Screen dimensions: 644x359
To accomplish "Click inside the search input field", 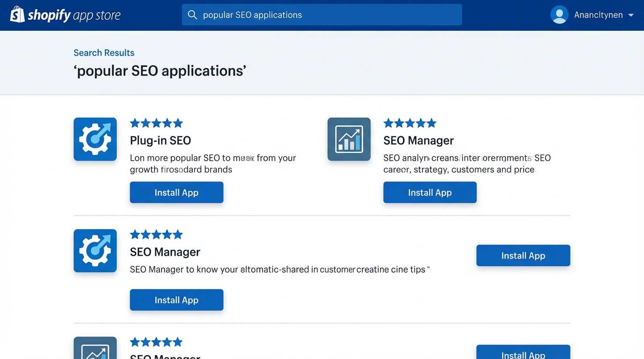I will coord(322,14).
